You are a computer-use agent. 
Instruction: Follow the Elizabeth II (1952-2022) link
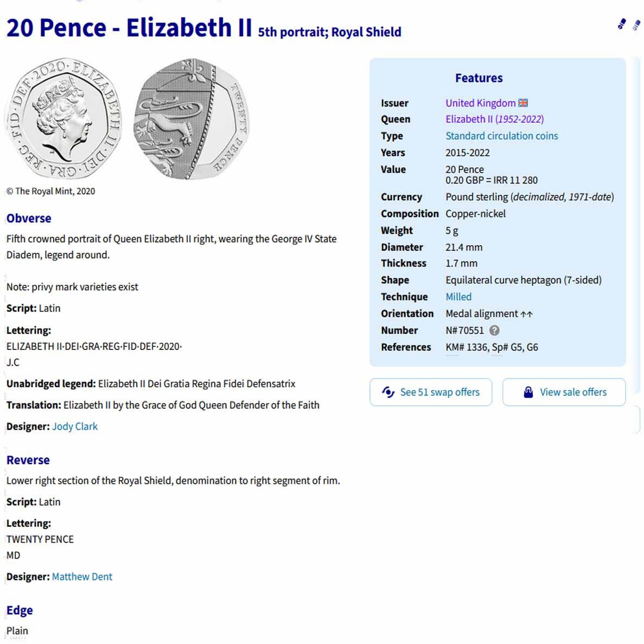(x=494, y=119)
